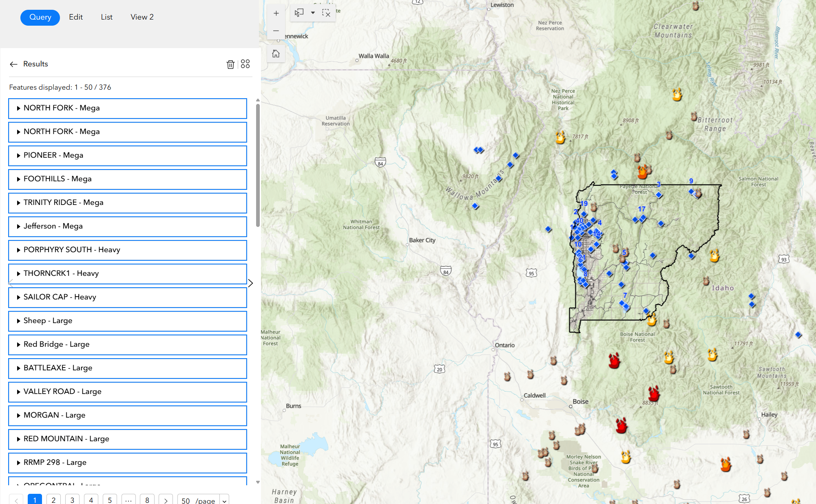
Task: Expand the SAILOR CAP - Heavy result
Action: coord(128,297)
